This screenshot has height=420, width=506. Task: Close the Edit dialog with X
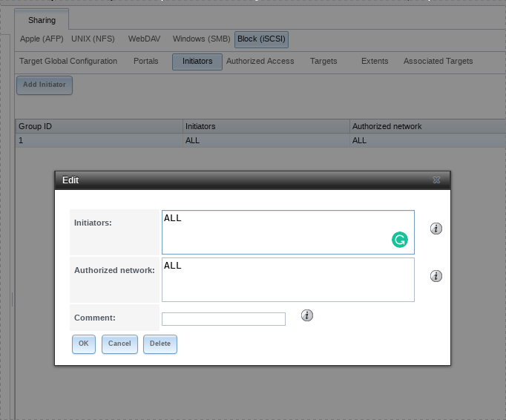pos(436,180)
